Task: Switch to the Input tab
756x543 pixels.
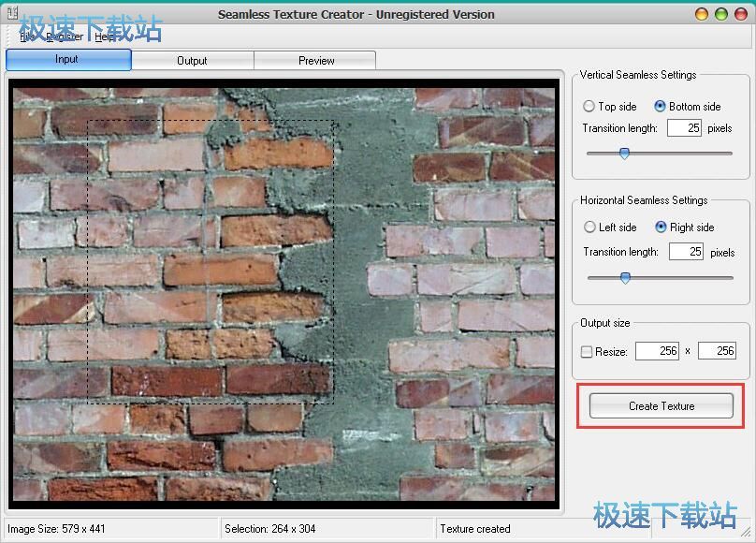Action: pos(67,60)
